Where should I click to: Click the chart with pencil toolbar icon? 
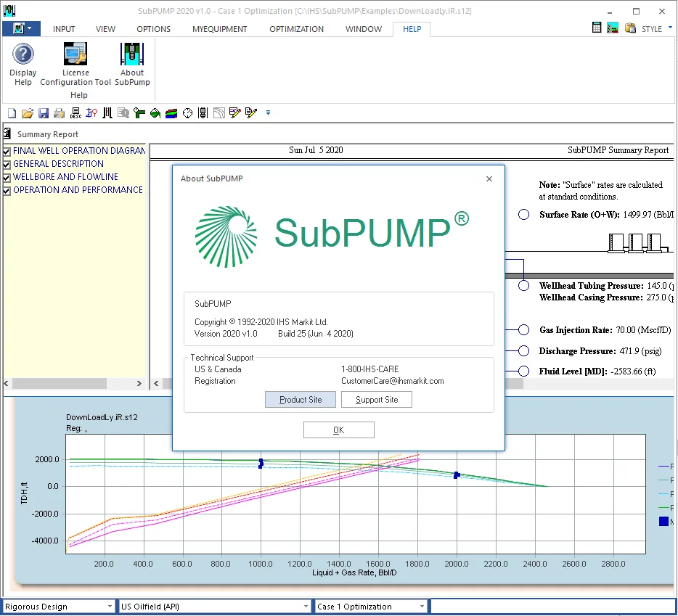pos(234,113)
